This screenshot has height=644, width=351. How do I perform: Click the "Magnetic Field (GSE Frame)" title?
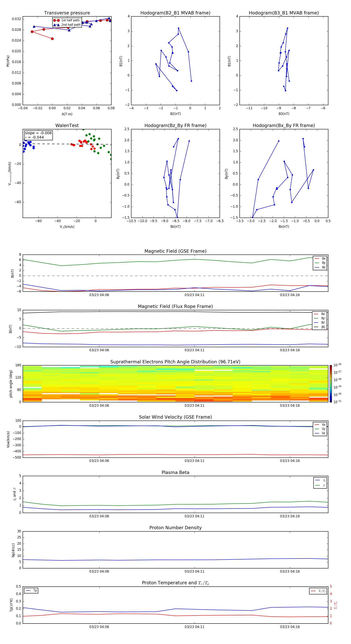(175, 251)
